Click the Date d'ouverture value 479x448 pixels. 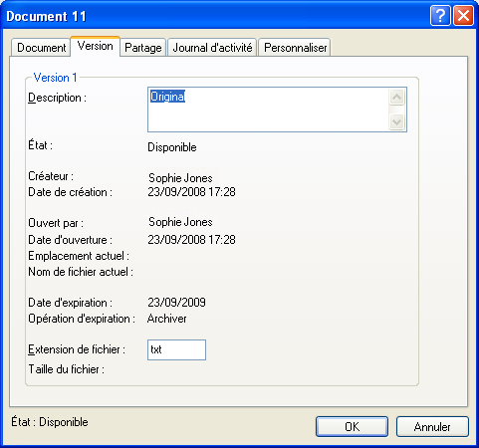(x=191, y=240)
